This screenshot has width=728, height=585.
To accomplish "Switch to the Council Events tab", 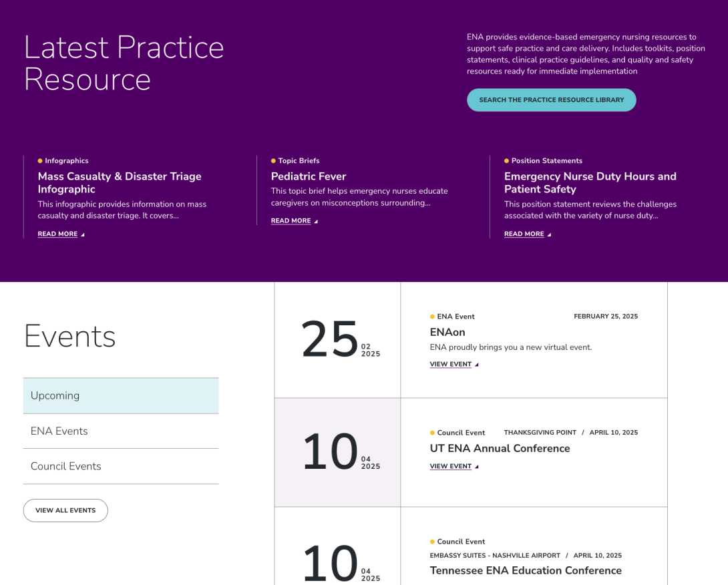I will click(121, 466).
